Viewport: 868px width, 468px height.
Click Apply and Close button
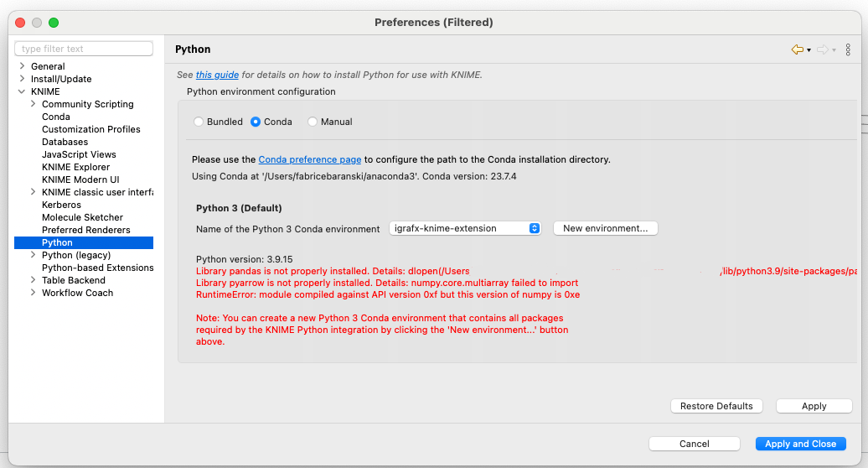point(800,444)
